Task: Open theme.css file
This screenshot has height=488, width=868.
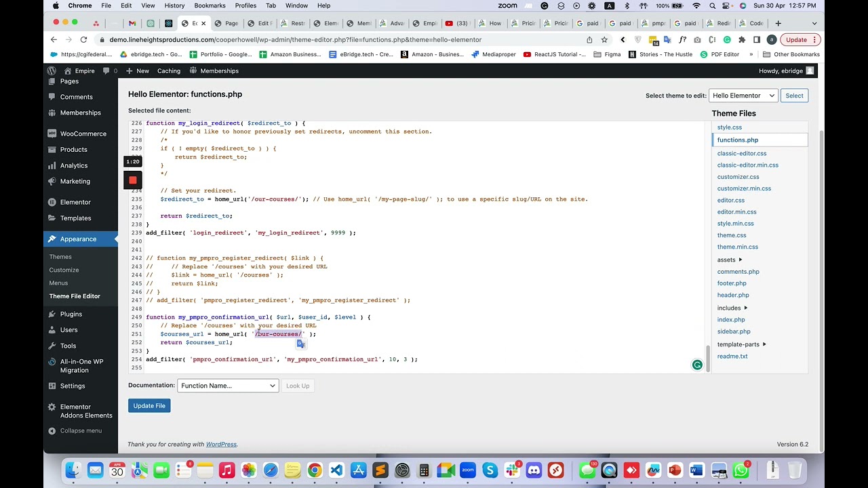Action: point(732,235)
